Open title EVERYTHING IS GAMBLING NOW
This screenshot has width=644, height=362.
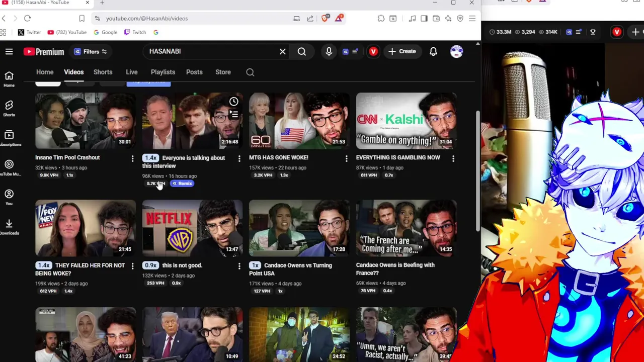point(398,157)
